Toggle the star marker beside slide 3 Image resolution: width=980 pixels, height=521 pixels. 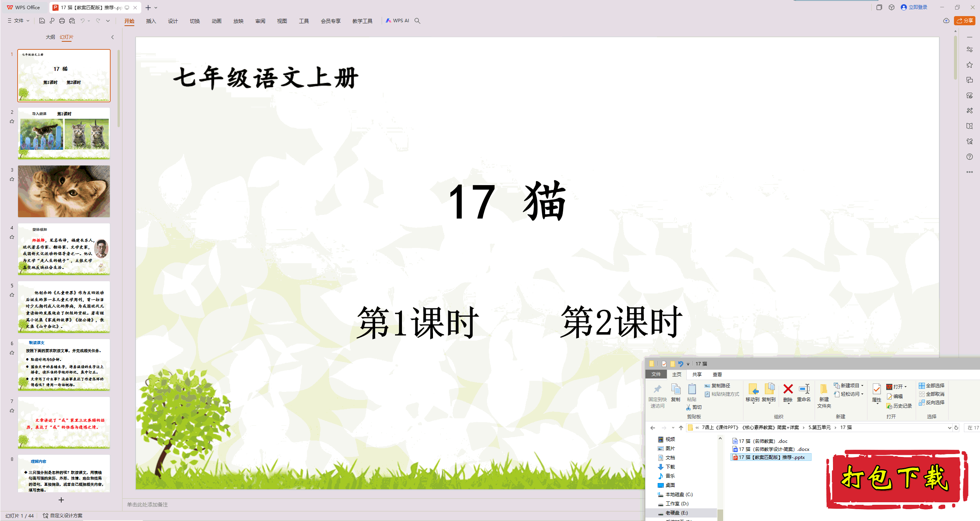pos(12,179)
